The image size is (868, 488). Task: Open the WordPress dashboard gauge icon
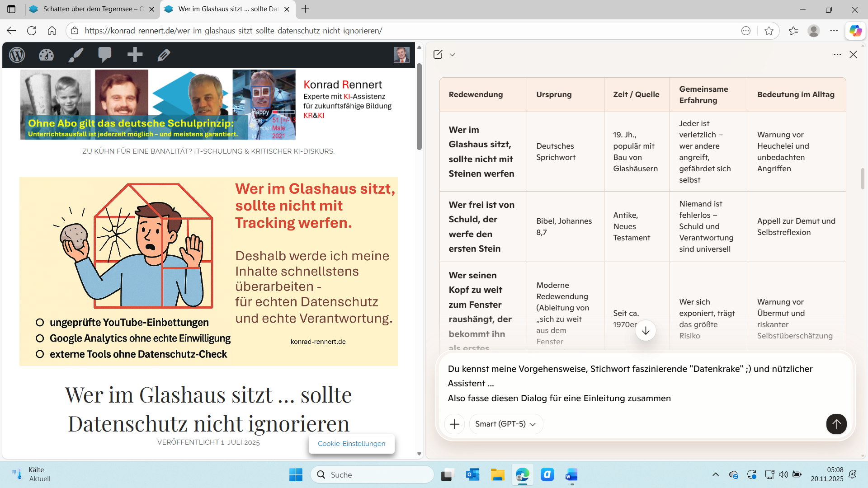pyautogui.click(x=46, y=55)
